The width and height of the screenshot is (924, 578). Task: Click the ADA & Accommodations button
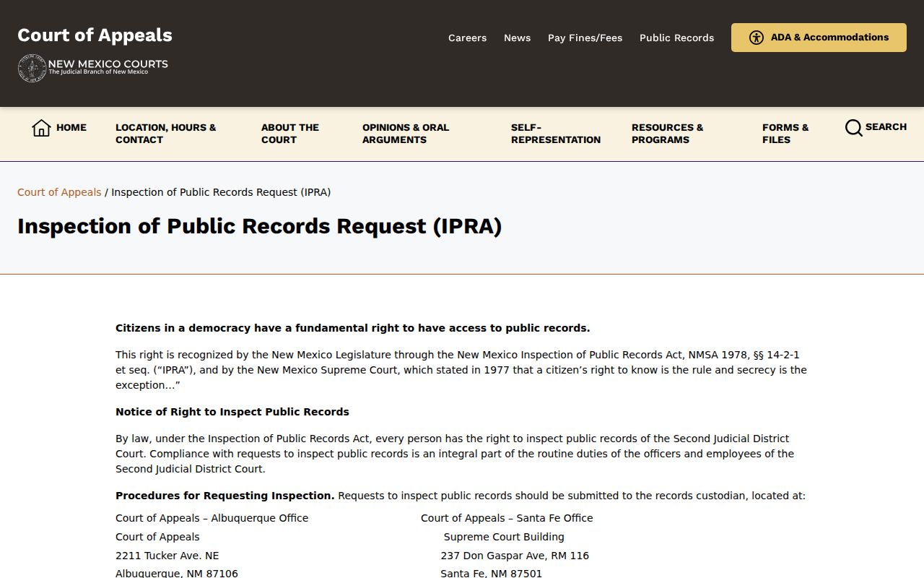(x=819, y=38)
